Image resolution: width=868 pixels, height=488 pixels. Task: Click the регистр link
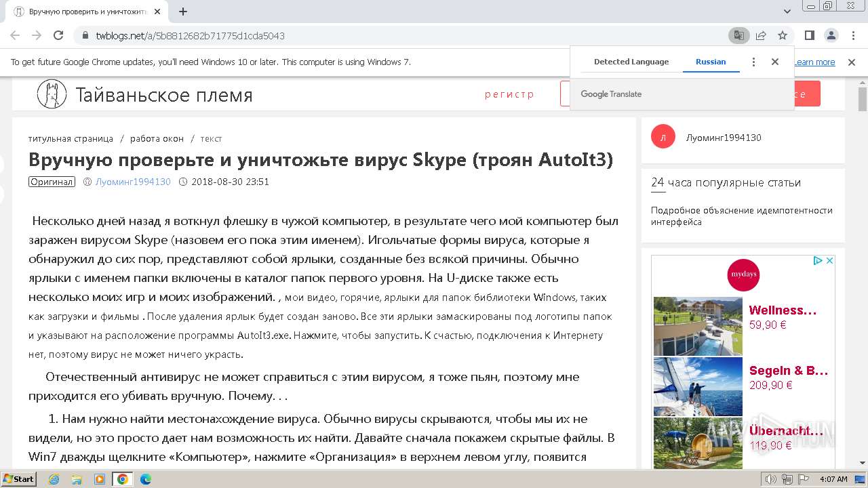pyautogui.click(x=510, y=94)
